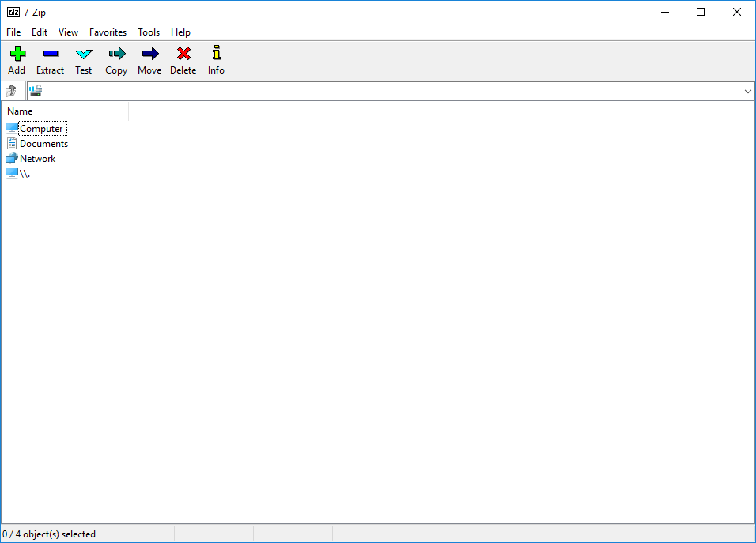Click the '0 / 4 object(s) selected' status text

tap(49, 534)
